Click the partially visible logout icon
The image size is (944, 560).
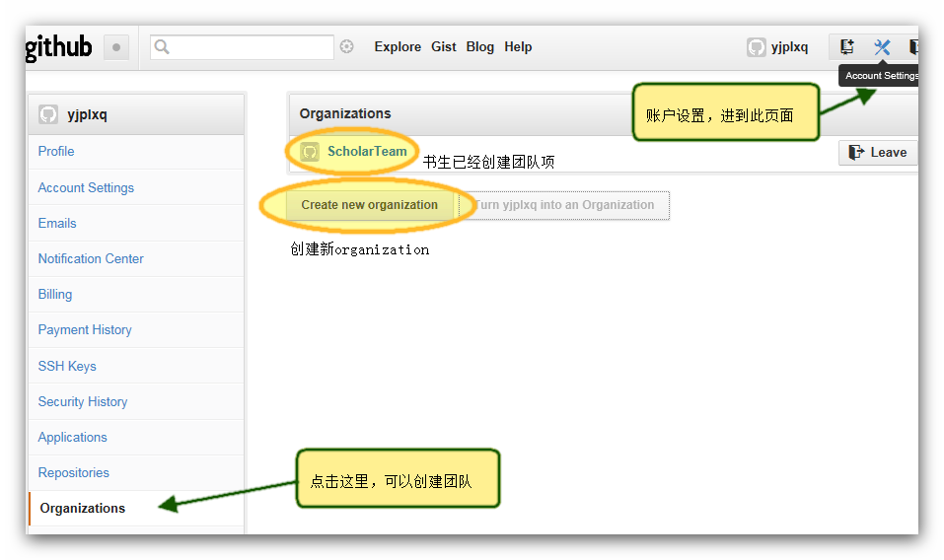[913, 46]
